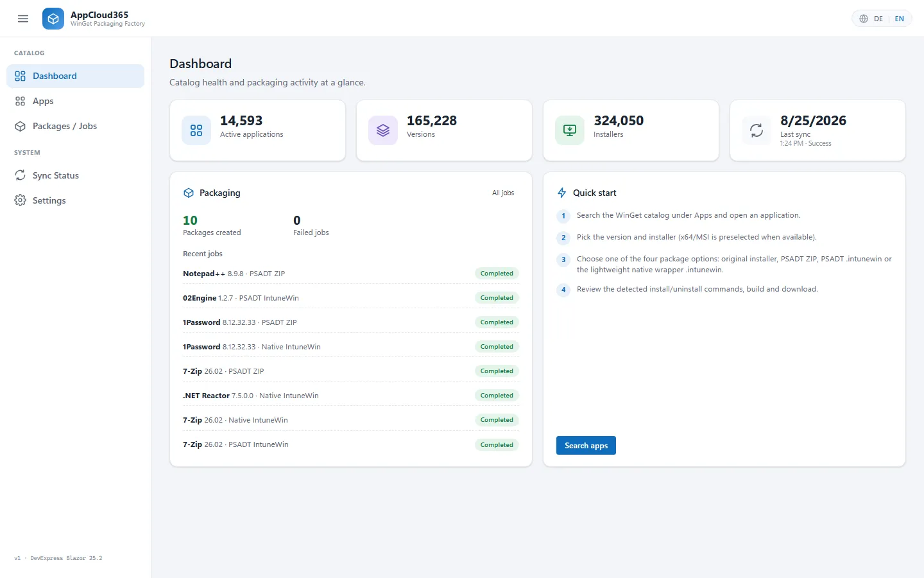Click the Installers monitor download icon
924x578 pixels.
tap(570, 130)
